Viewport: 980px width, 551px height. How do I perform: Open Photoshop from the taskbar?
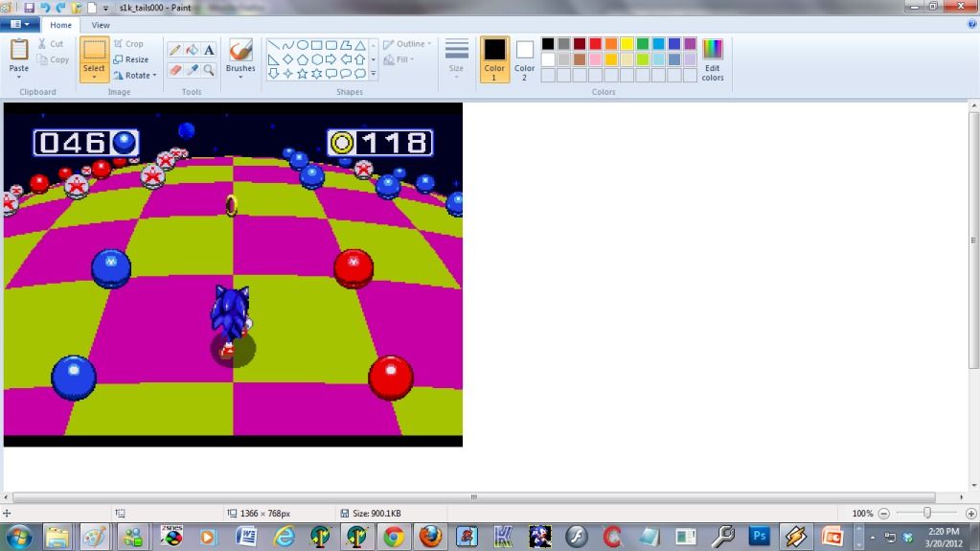click(x=760, y=537)
